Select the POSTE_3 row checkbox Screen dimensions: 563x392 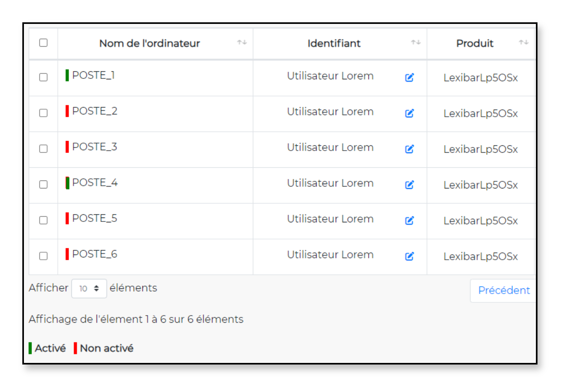click(43, 149)
